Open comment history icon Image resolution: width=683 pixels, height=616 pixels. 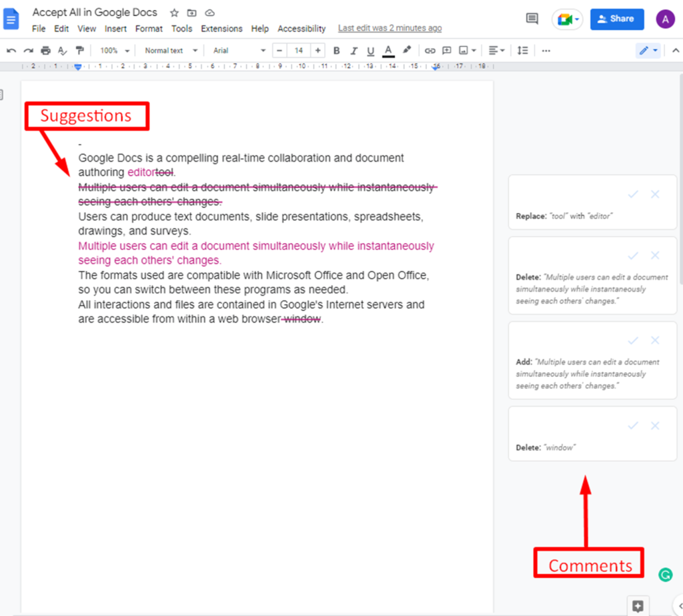(x=532, y=19)
